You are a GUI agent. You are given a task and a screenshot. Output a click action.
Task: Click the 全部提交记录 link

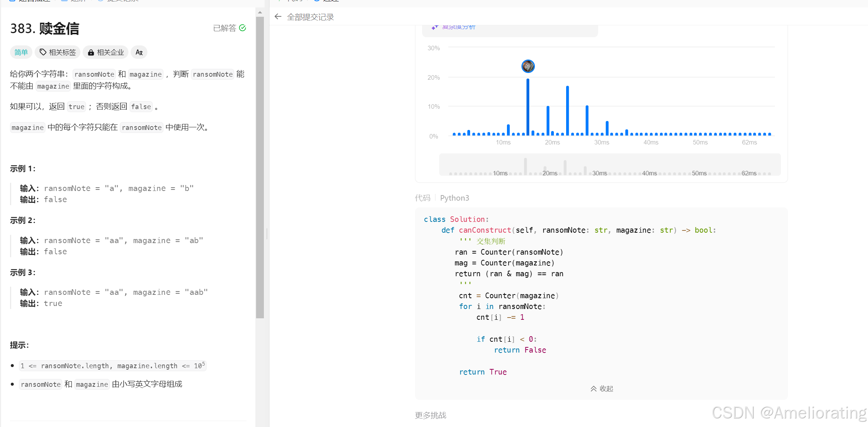tap(310, 17)
